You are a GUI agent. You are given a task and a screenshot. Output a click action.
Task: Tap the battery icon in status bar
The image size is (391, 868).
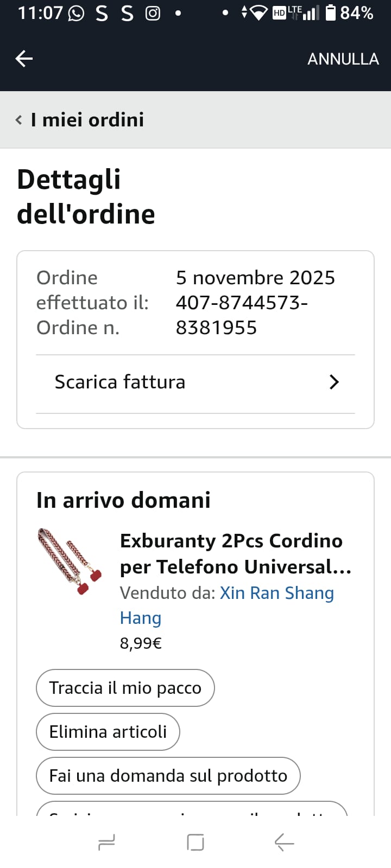[330, 12]
